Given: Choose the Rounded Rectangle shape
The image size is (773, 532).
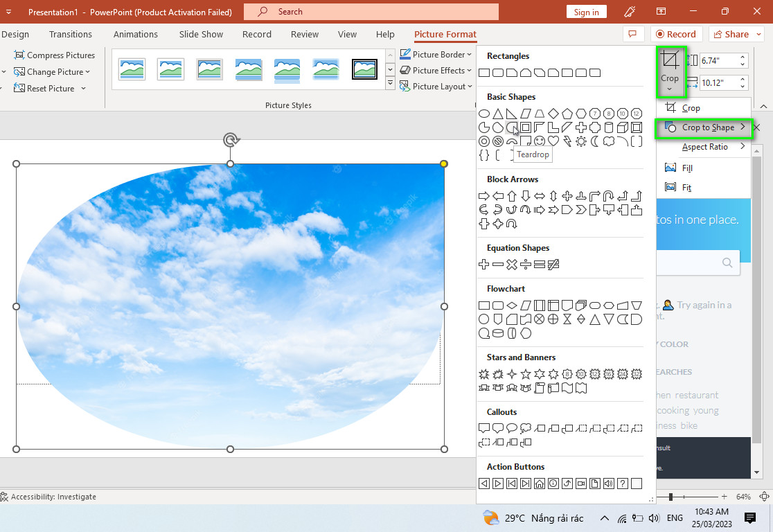Looking at the screenshot, I should click(x=498, y=73).
